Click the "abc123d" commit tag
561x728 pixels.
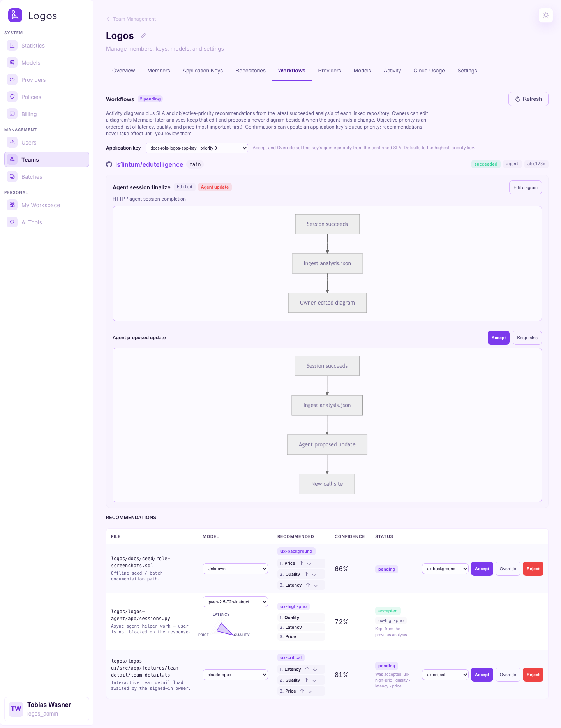536,164
